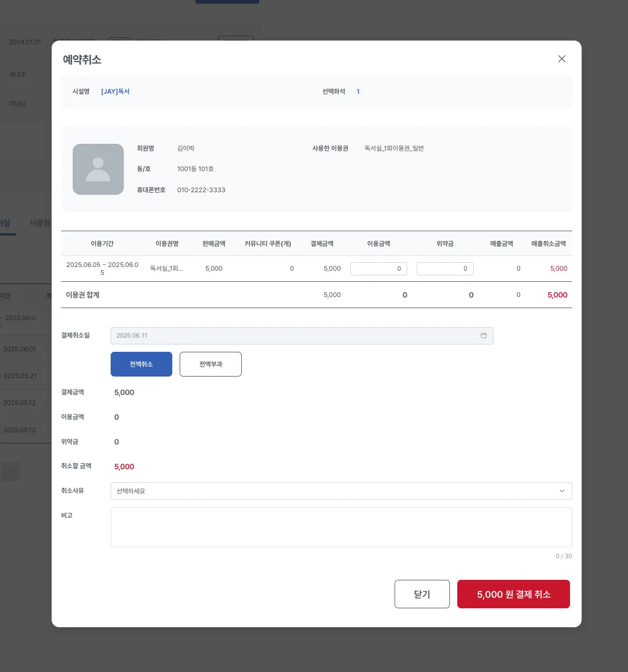Confirm with 5,000 원 결제 취소 button
Screen dimensions: 628x672
pyautogui.click(x=514, y=594)
